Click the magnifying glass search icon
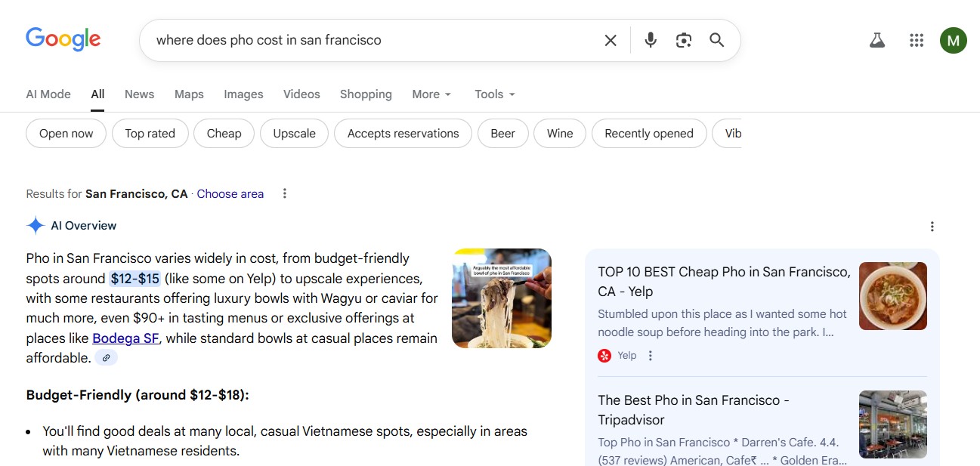This screenshot has width=980, height=466. click(x=717, y=40)
